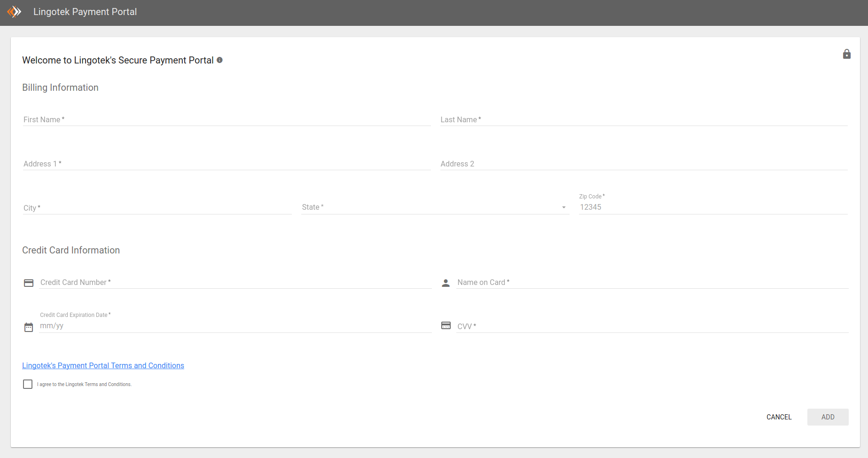This screenshot has height=458, width=868.
Task: Open Lingotek's Payment Portal Terms and Conditions link
Action: pos(103,365)
